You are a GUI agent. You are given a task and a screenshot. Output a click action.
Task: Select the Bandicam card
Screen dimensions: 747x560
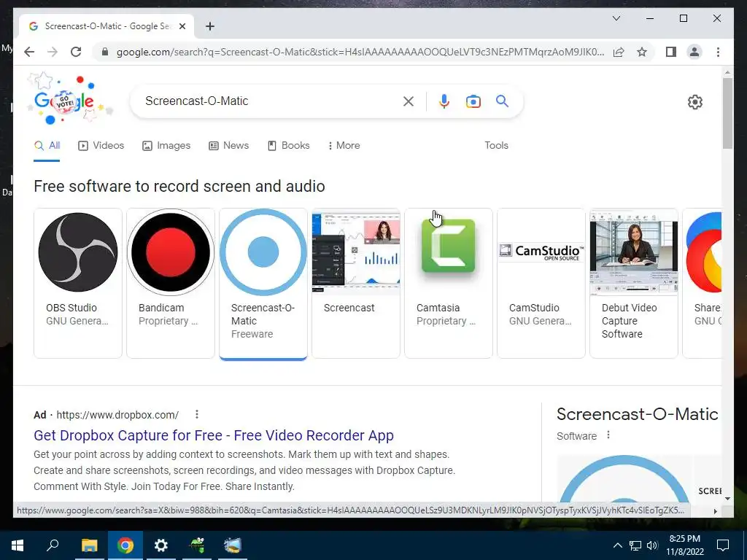click(x=171, y=283)
